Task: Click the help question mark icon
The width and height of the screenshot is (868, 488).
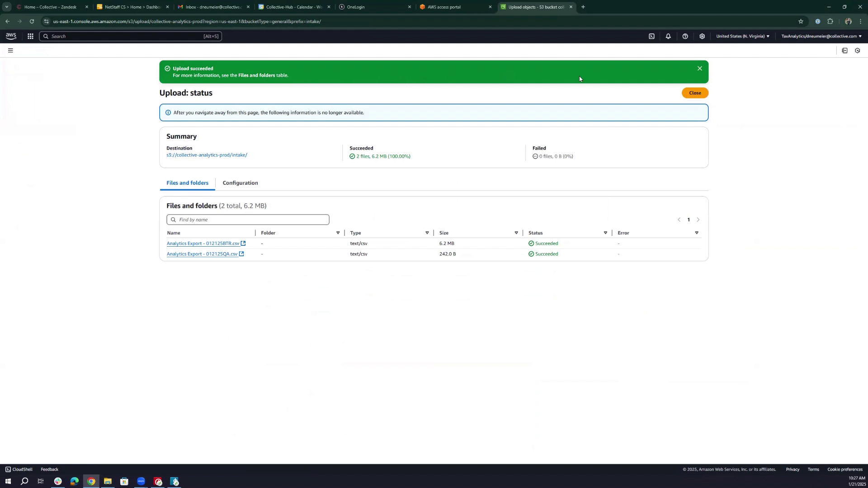Action: point(685,36)
